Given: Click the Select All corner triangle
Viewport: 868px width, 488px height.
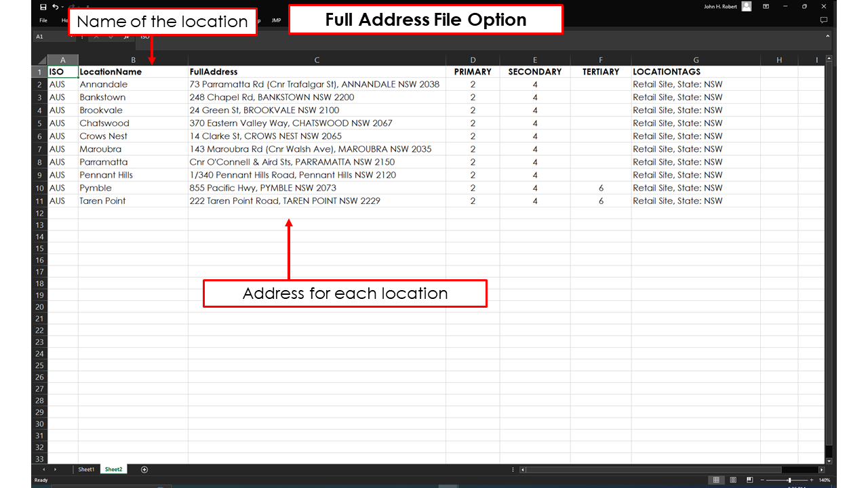Looking at the screenshot, I should point(42,60).
